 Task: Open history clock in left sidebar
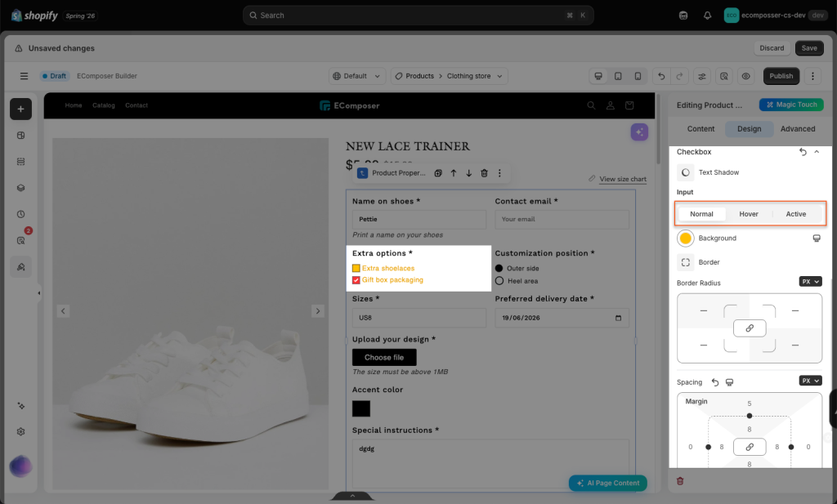pyautogui.click(x=20, y=214)
